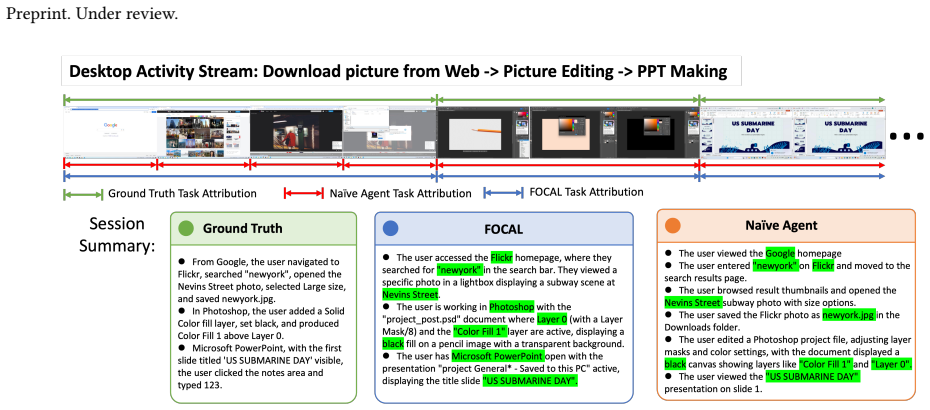Click highlighted "Photoshop" in the FOCAL summary
Image resolution: width=930 pixels, height=410 pixels.
pos(511,307)
